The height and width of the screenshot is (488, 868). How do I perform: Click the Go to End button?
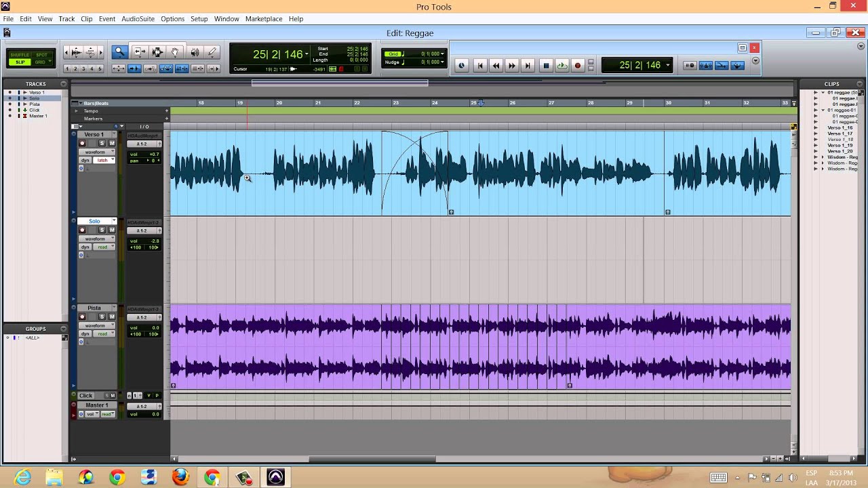(528, 66)
